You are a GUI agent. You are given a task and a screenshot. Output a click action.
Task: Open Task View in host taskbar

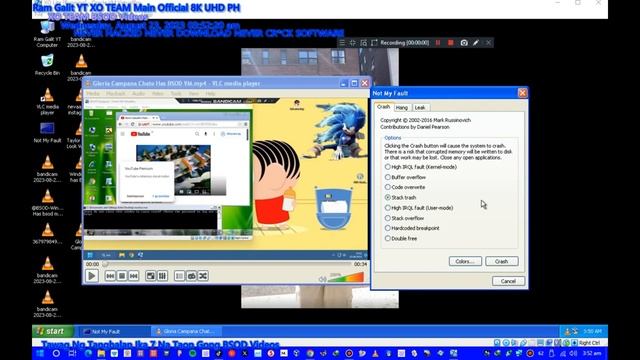pos(72,353)
